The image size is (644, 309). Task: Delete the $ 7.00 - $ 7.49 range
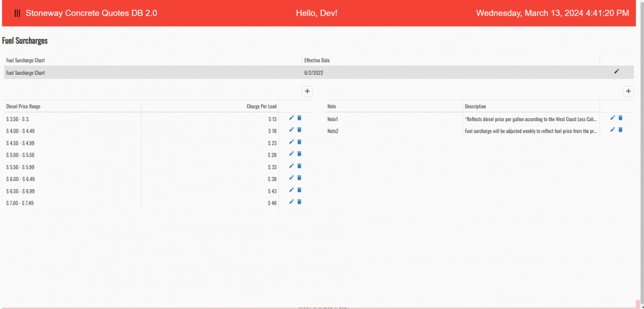click(299, 202)
